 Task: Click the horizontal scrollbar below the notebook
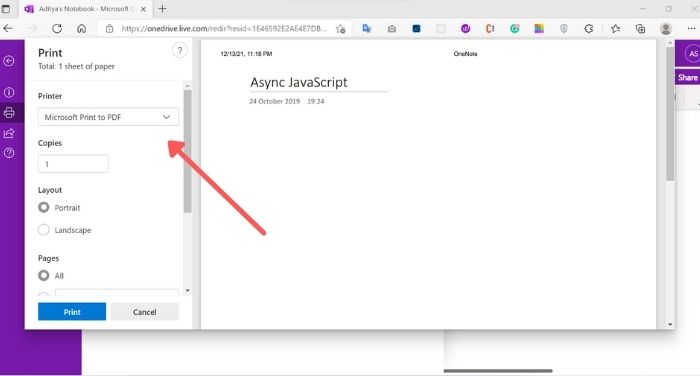tap(498, 371)
